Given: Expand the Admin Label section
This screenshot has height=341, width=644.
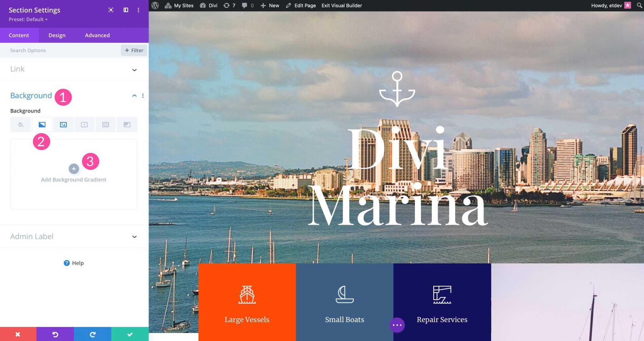Looking at the screenshot, I should click(x=134, y=237).
